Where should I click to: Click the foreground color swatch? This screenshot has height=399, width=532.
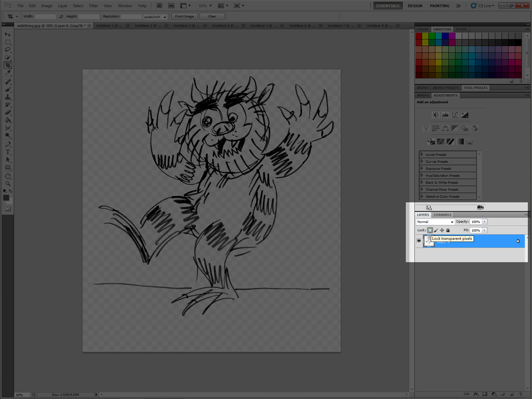[6, 198]
